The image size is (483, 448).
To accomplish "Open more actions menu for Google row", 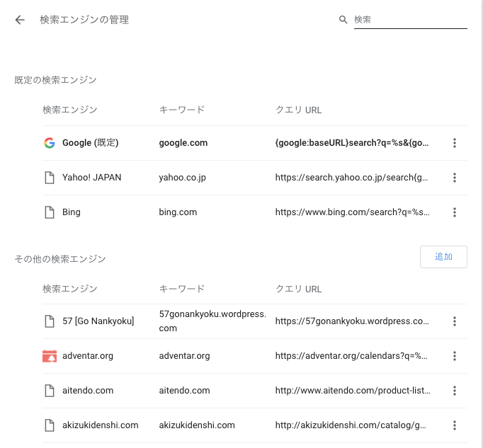I will click(x=455, y=143).
